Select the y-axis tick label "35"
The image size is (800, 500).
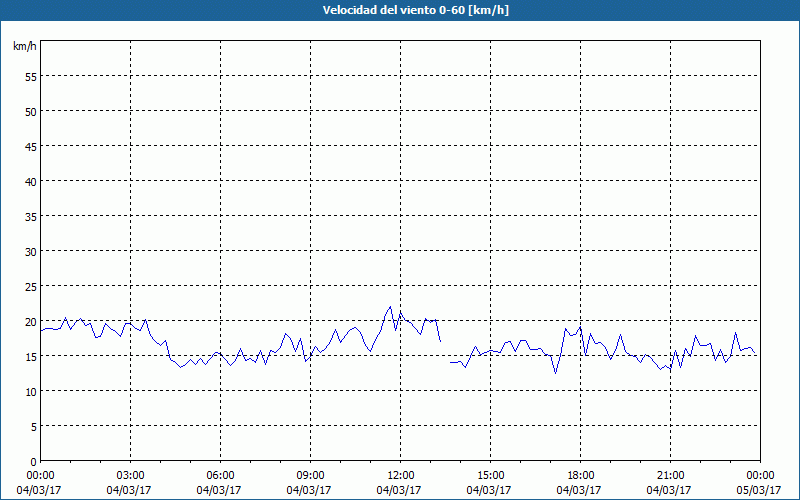(x=31, y=216)
